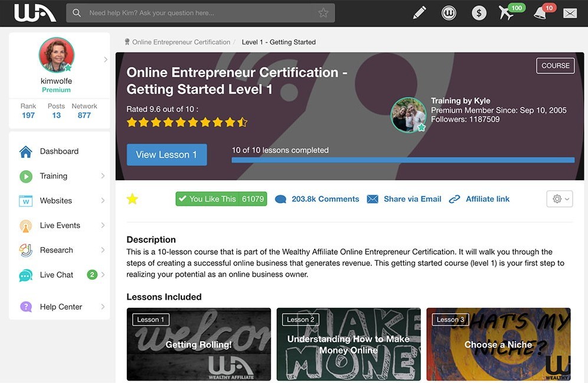
Task: Expand the Research menu chevron
Action: click(x=103, y=249)
